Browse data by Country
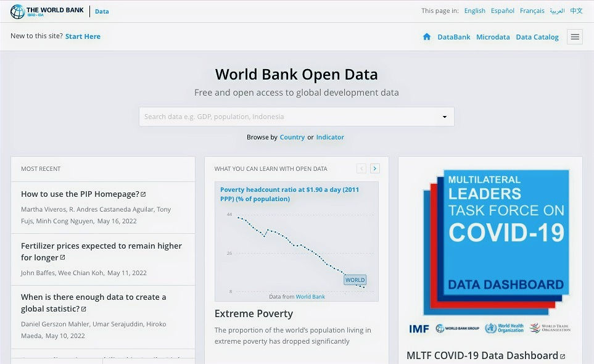This screenshot has width=594, height=364. [x=292, y=137]
